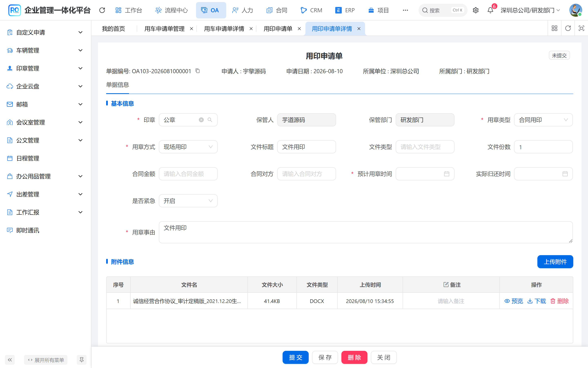The image size is (588, 368).
Task: Expand the 印章管理 menu
Action: 46,68
